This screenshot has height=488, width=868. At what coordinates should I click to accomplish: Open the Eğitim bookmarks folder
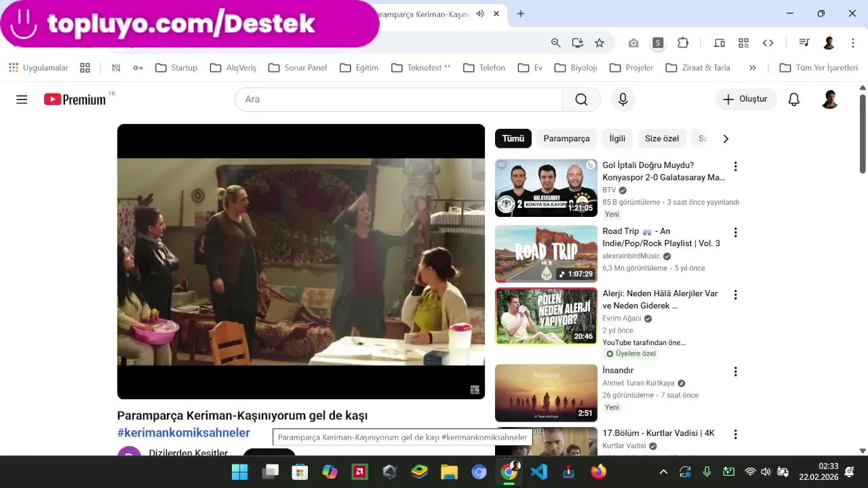tap(359, 68)
